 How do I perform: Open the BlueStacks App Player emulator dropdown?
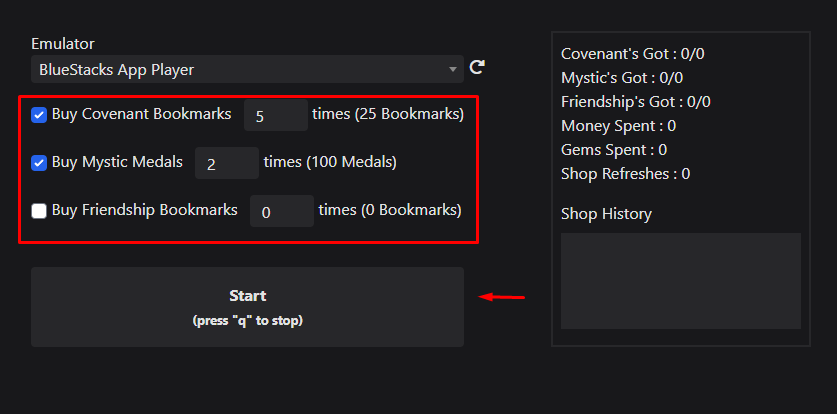click(247, 69)
